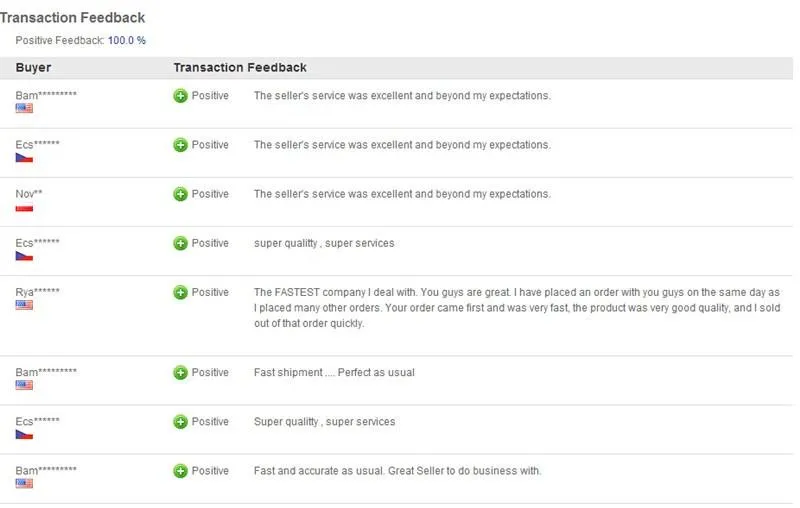The image size is (800, 508).
Task: Click the Czech flag under first Ecs buyer
Action: click(24, 158)
